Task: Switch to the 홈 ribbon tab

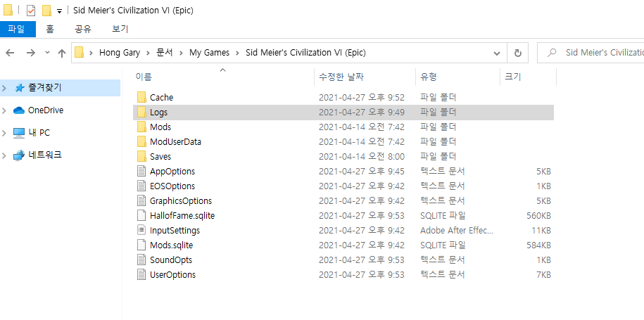Action: [50, 29]
